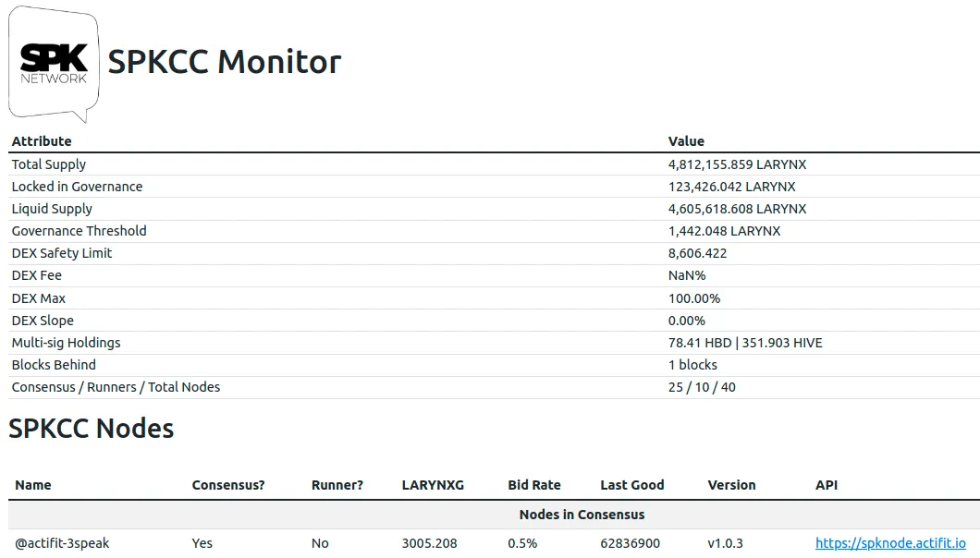
Task: Select the 1 blocks value
Action: tap(693, 365)
